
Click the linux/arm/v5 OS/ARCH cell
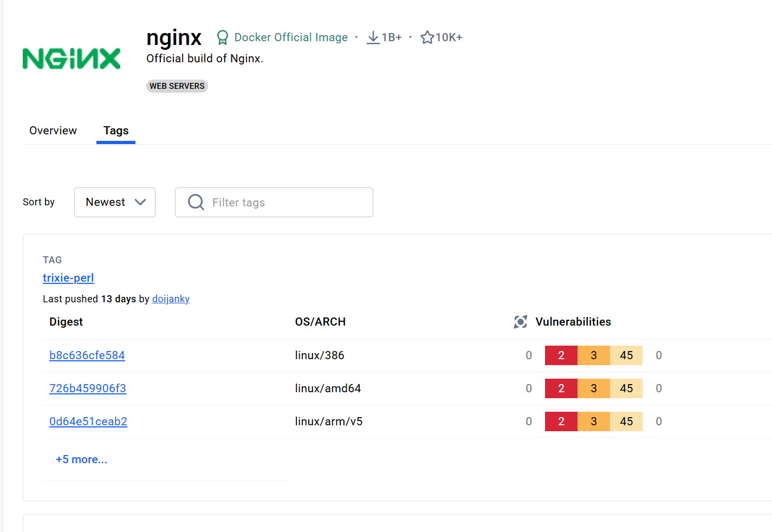[329, 421]
